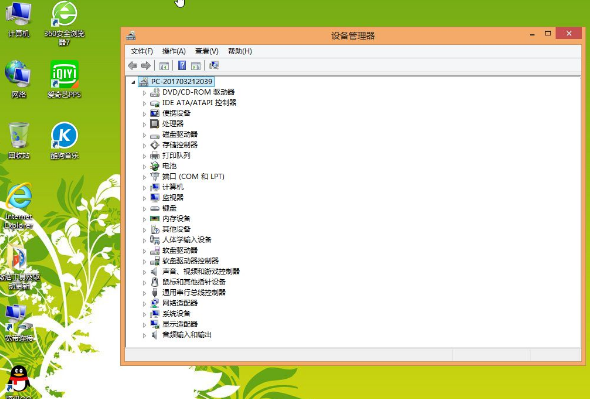Image resolution: width=590 pixels, height=399 pixels.
Task: Expand the 显示适配器 node arrow
Action: [144, 324]
